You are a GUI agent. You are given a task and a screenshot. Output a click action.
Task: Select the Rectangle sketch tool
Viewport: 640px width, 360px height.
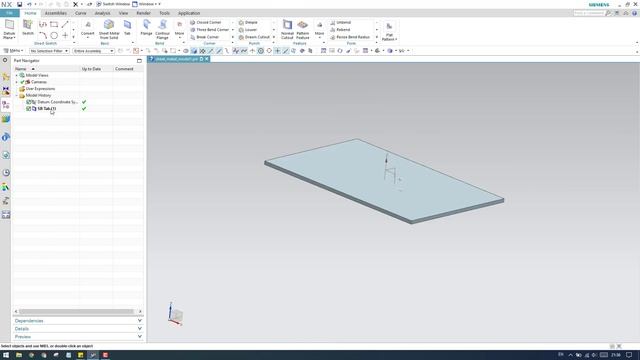click(54, 24)
